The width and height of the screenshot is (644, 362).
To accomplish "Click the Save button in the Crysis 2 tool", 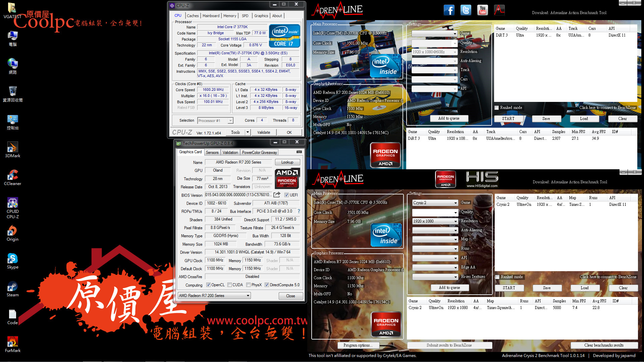I will [547, 288].
